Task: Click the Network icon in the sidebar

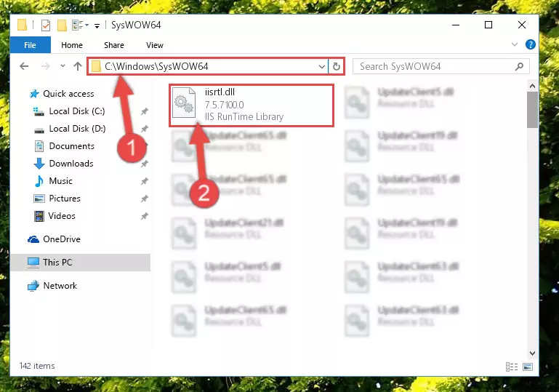Action: pyautogui.click(x=33, y=286)
